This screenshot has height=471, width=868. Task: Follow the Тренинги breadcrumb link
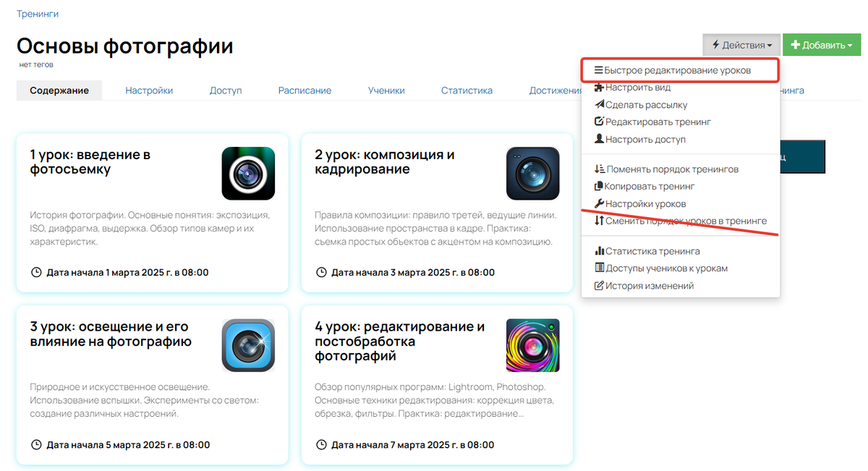coord(38,14)
